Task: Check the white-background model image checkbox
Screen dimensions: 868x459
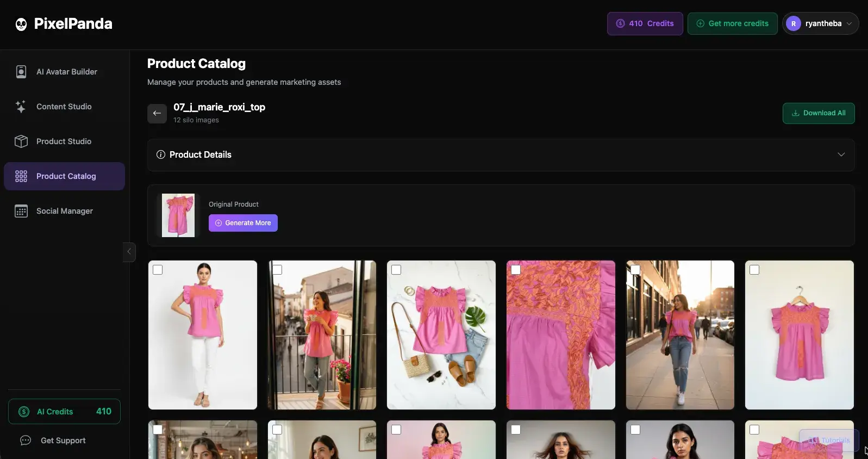Action: click(x=158, y=270)
